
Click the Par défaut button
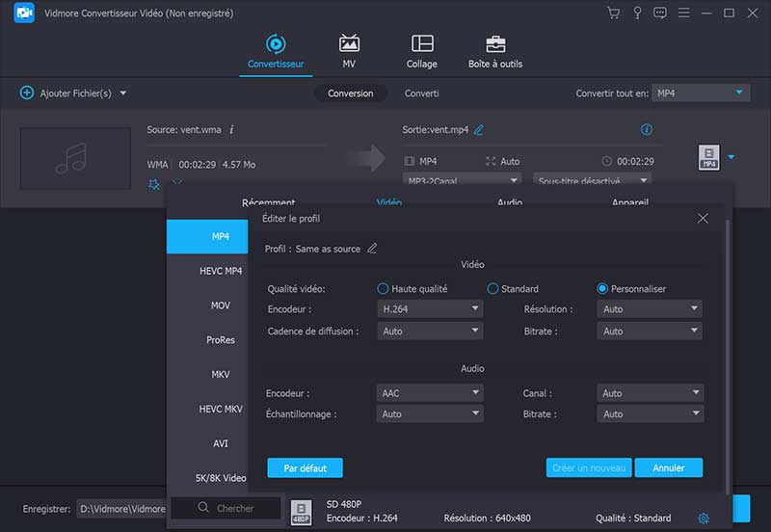coord(305,468)
